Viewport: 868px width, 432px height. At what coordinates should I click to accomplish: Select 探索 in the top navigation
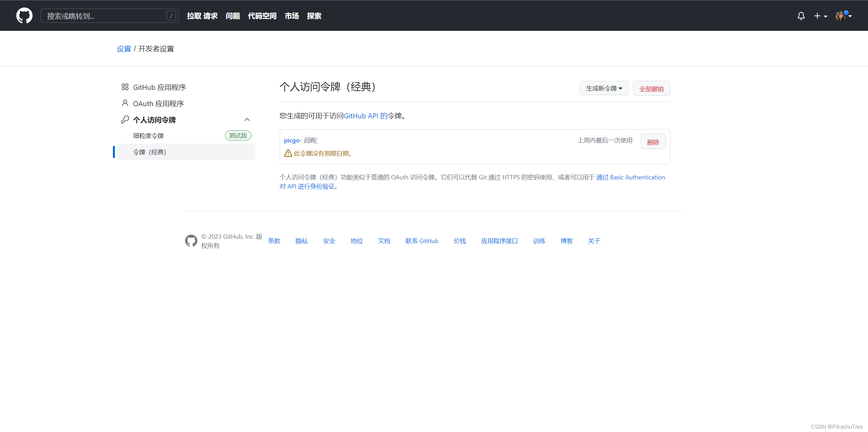pyautogui.click(x=314, y=16)
